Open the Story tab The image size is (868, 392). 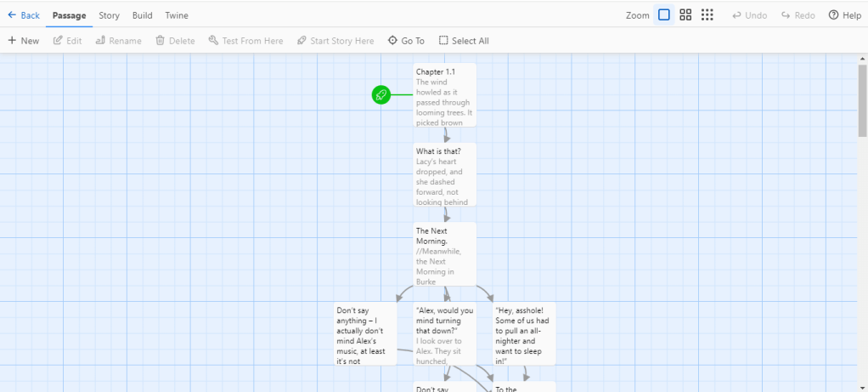pyautogui.click(x=109, y=15)
